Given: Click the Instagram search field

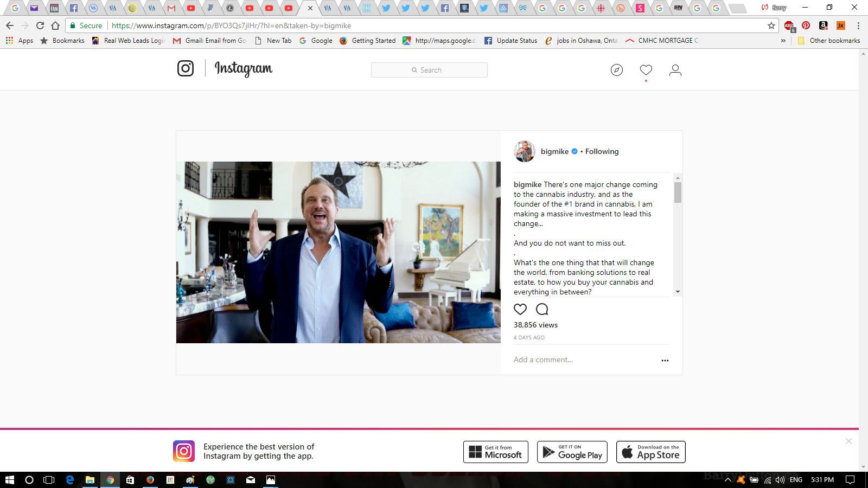Looking at the screenshot, I should 429,70.
